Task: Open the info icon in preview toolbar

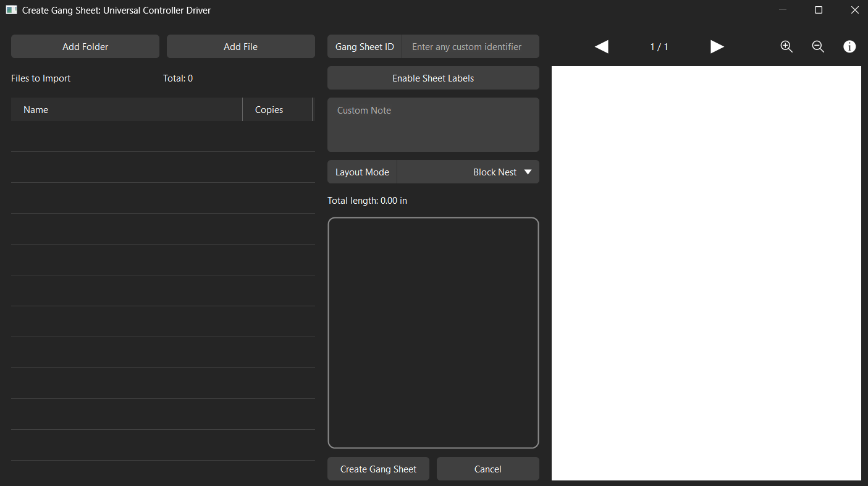Action: [849, 47]
